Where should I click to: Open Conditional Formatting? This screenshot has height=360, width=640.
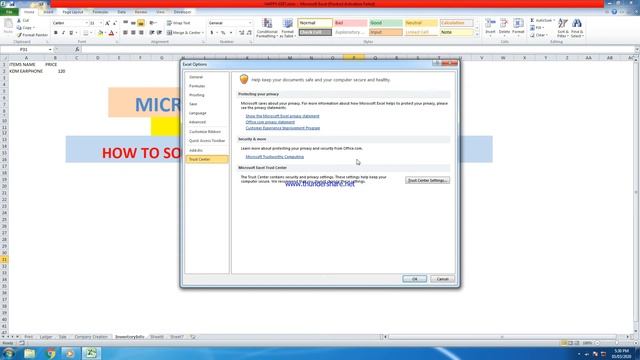pyautogui.click(x=267, y=28)
